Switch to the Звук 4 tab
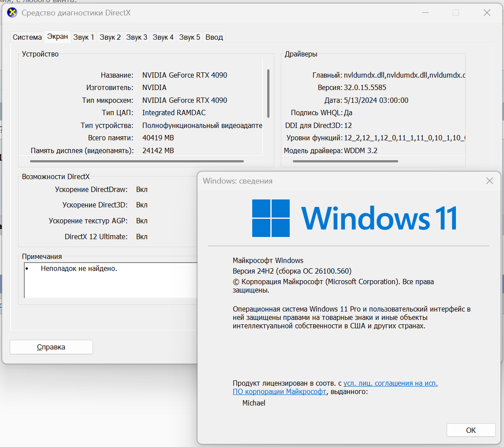The height and width of the screenshot is (447, 504). [x=163, y=38]
